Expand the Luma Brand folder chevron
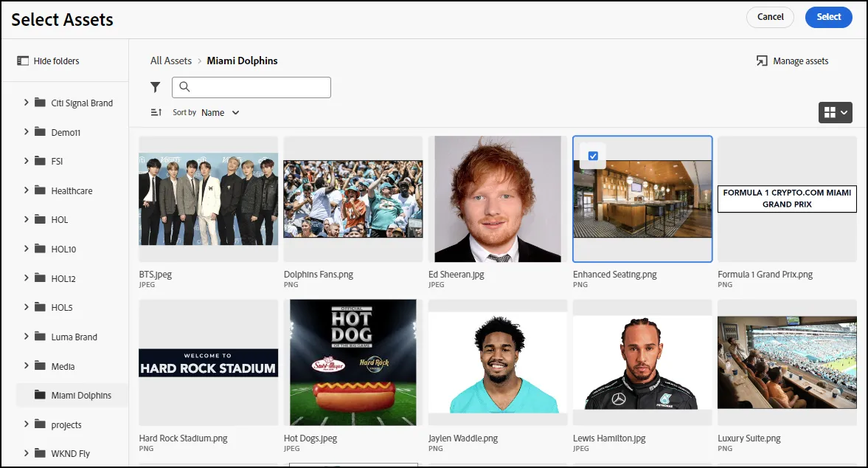 pos(26,336)
